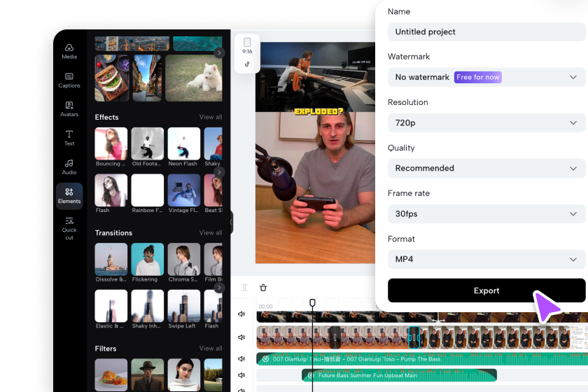Open the Captions panel
The image size is (588, 392).
(69, 80)
